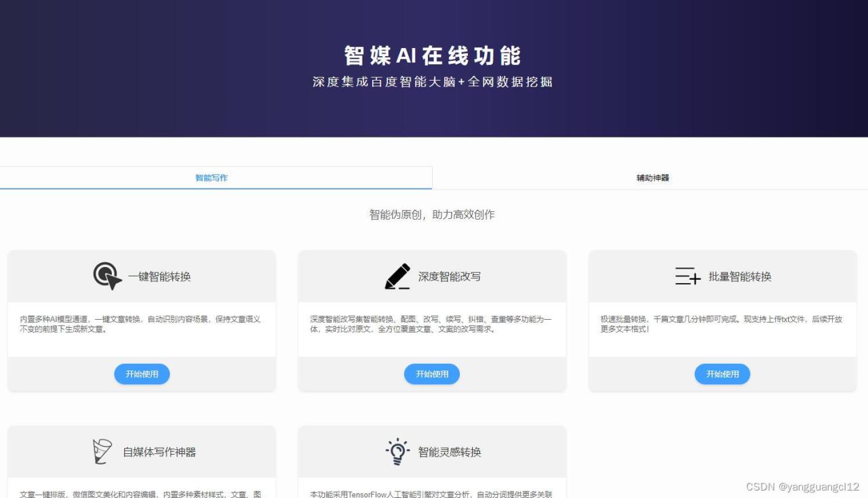
Task: Select the 智能灵感转换 card title
Action: tap(449, 452)
